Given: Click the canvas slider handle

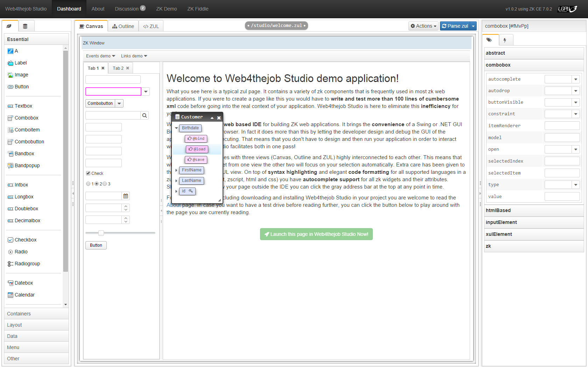Looking at the screenshot, I should coord(101,233).
